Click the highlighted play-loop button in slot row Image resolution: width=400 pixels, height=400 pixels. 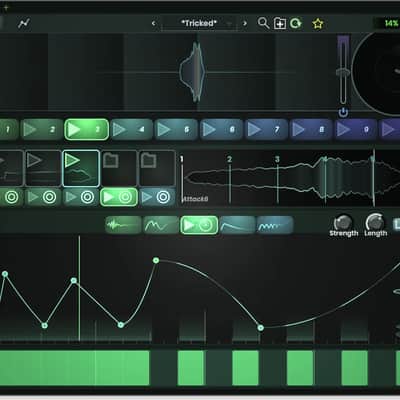(x=119, y=197)
